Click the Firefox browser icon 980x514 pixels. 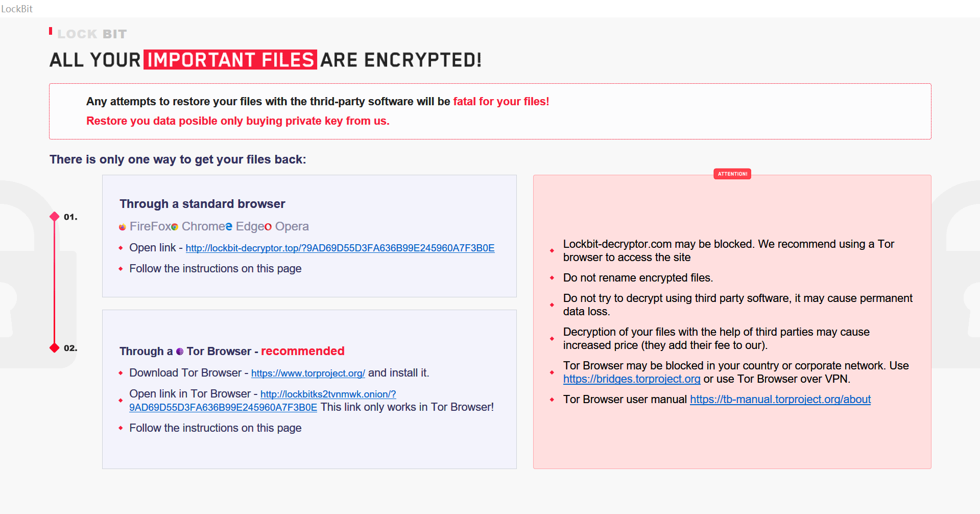point(123,227)
